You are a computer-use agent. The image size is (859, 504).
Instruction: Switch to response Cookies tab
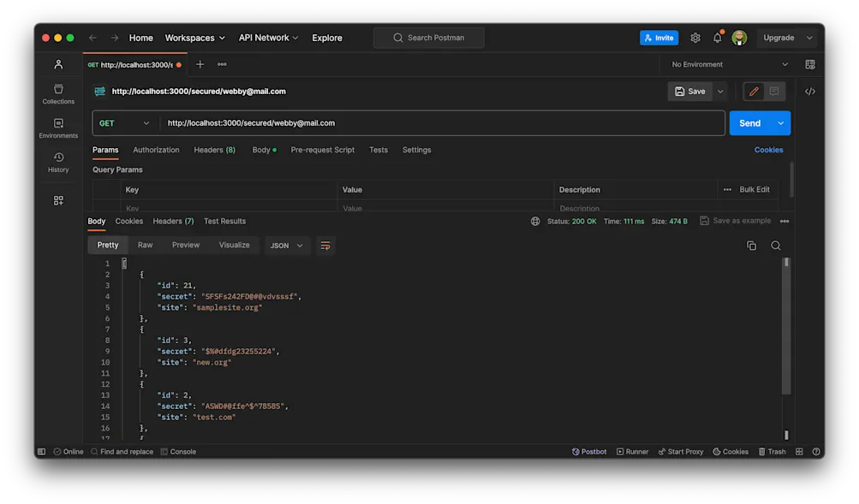tap(128, 221)
